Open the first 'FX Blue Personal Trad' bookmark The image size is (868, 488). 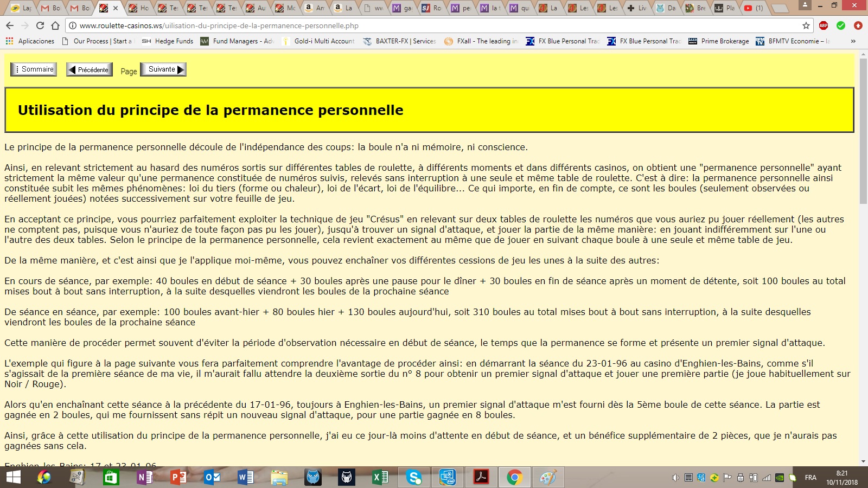pyautogui.click(x=563, y=41)
